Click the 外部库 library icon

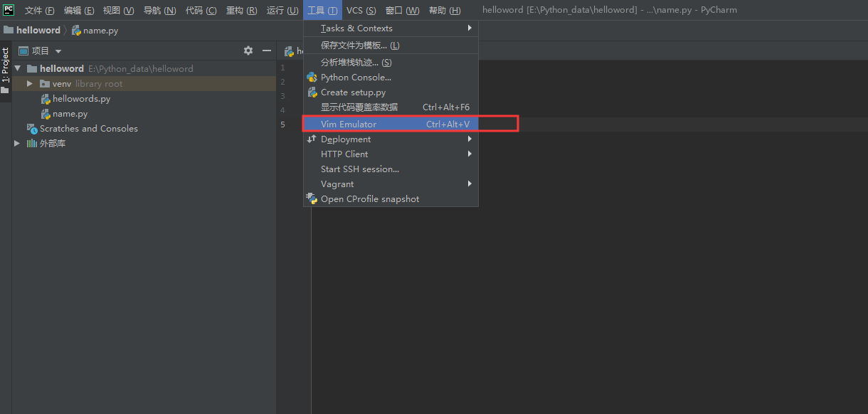32,144
